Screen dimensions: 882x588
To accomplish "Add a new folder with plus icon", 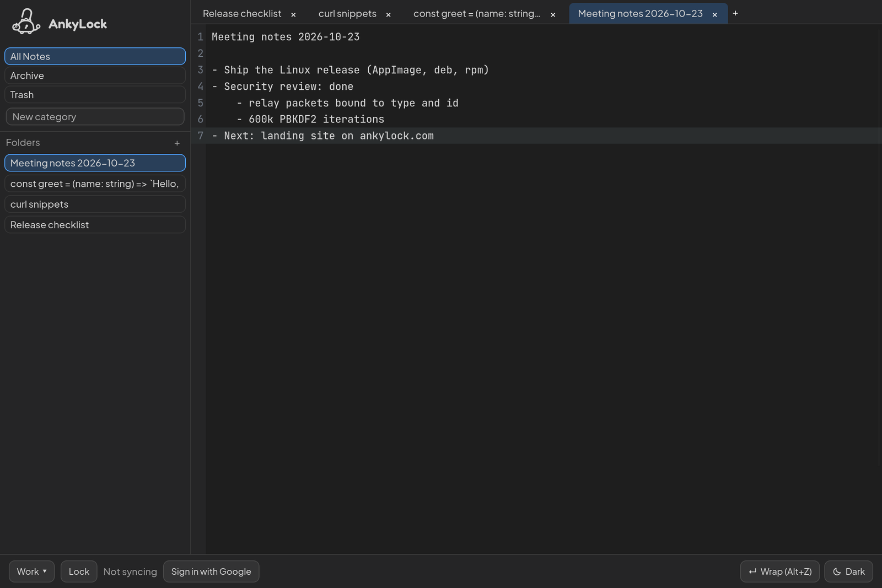I will coord(177,143).
